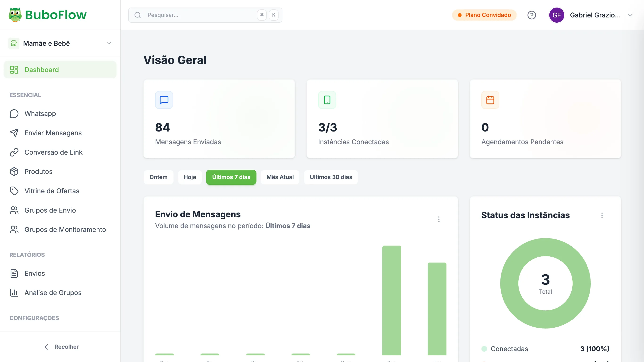Collapse the sidebar with Recolher
The width and height of the screenshot is (644, 362).
[61, 346]
